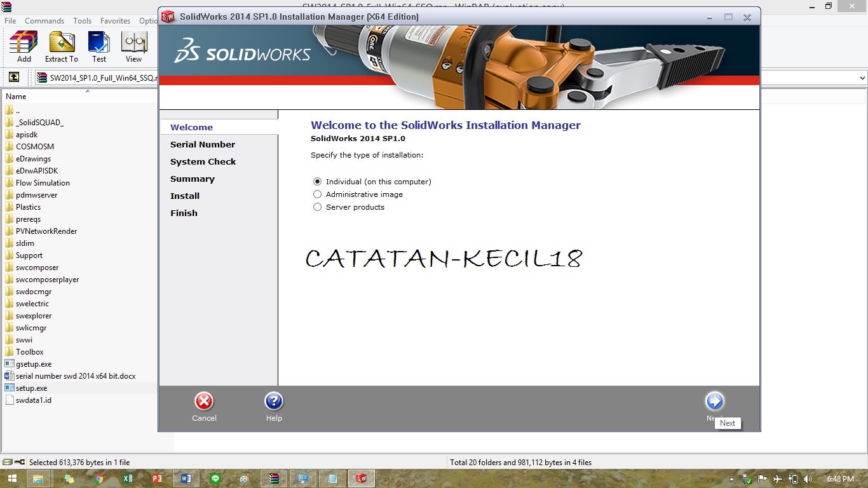Image resolution: width=868 pixels, height=488 pixels.
Task: Select Server products installation type
Action: [318, 207]
